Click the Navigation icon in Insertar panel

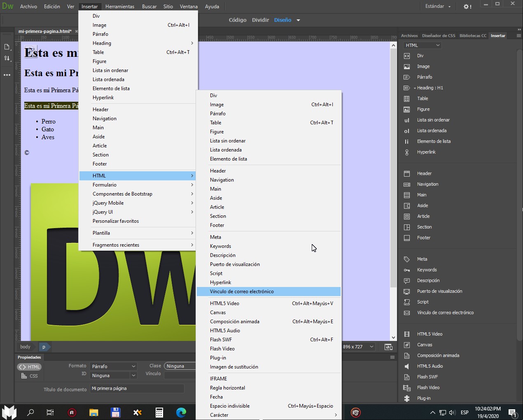pos(407,184)
